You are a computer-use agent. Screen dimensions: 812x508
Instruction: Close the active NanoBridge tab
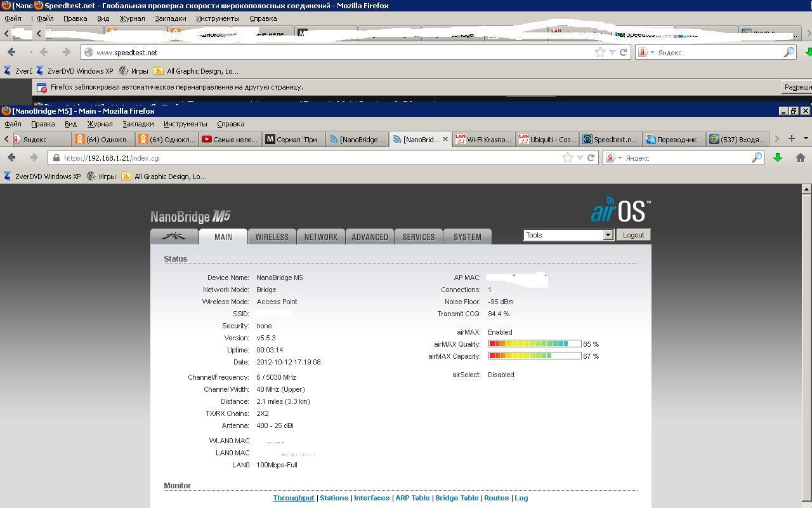pyautogui.click(x=445, y=139)
